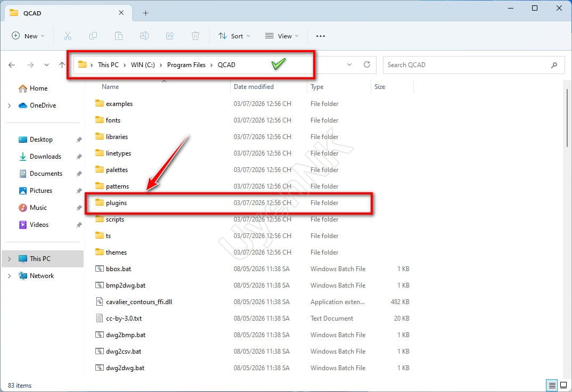Click WIN (C:) in the address breadcrumb
Screen dimensions: 572x392
[x=143, y=65]
